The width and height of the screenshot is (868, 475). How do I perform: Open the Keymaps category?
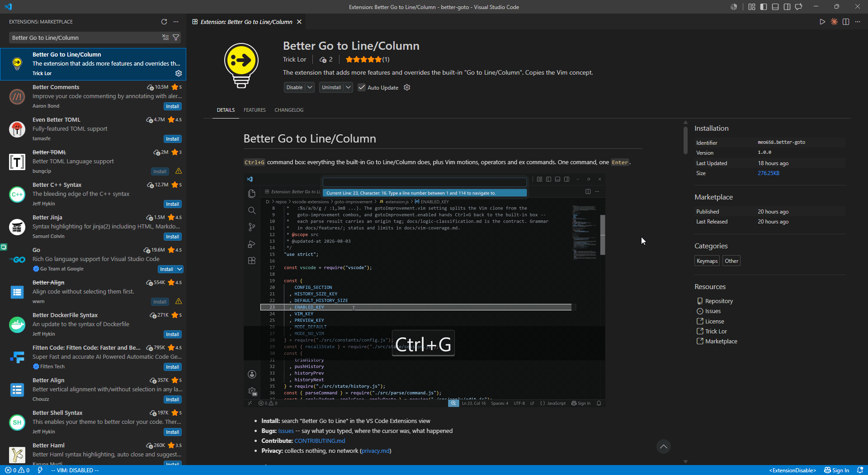pyautogui.click(x=707, y=261)
